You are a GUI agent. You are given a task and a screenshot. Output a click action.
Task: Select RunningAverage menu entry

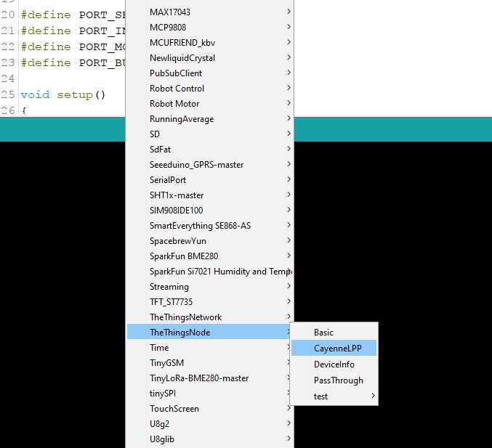click(x=209, y=119)
